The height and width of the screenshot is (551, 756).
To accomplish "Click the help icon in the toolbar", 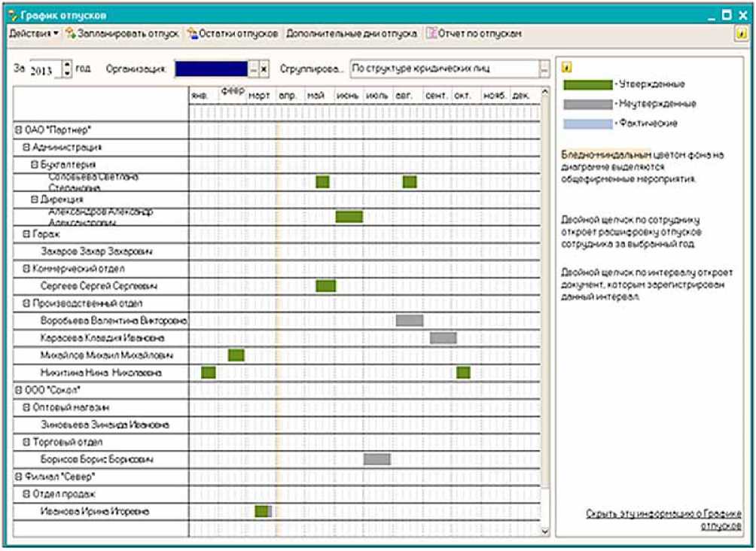I will [x=741, y=34].
